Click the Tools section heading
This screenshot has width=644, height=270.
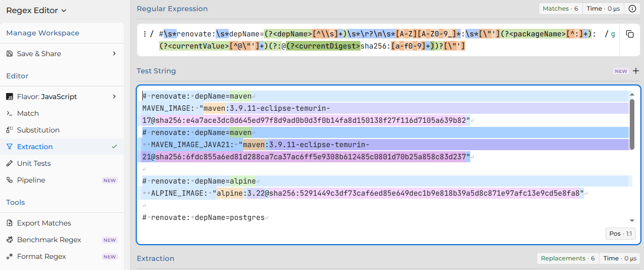[x=16, y=202]
